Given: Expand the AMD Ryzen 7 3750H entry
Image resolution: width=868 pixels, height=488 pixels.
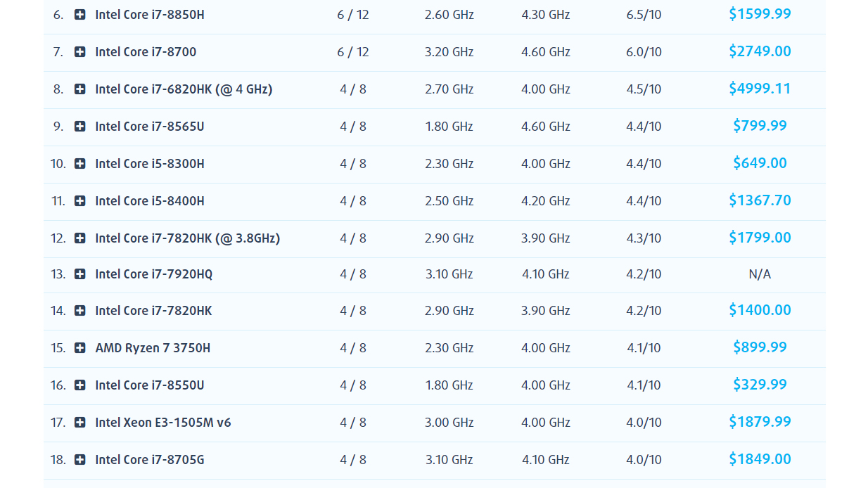Looking at the screenshot, I should pos(79,347).
